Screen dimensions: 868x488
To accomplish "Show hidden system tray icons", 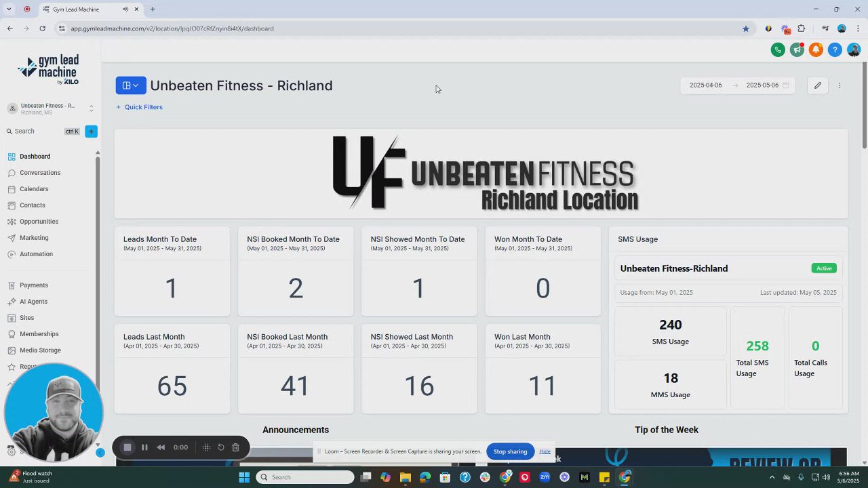I will 772,477.
